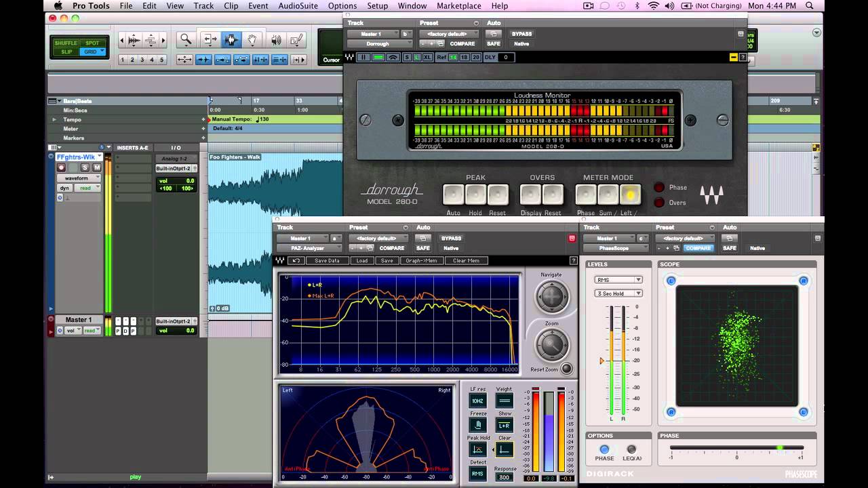Enable Spot edit mode
The image size is (868, 488).
tap(92, 43)
